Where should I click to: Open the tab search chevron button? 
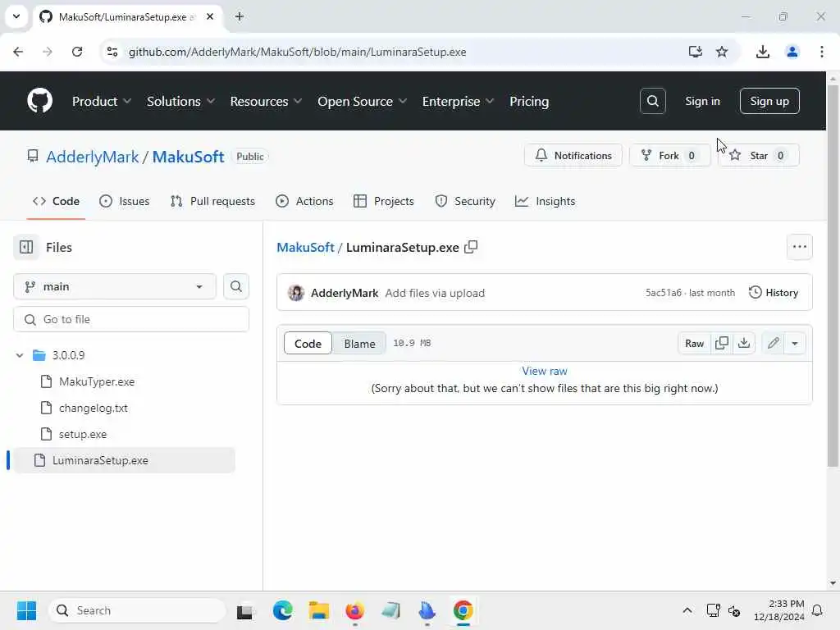[x=16, y=16]
